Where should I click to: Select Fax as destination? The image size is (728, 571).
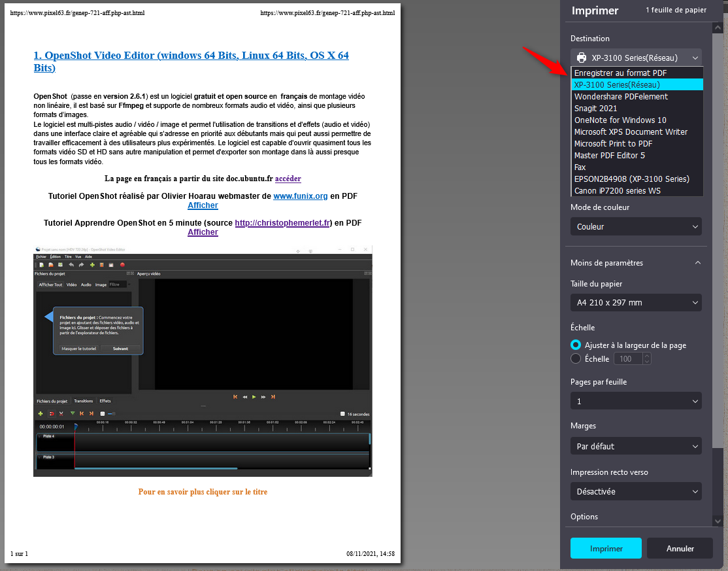coord(637,167)
